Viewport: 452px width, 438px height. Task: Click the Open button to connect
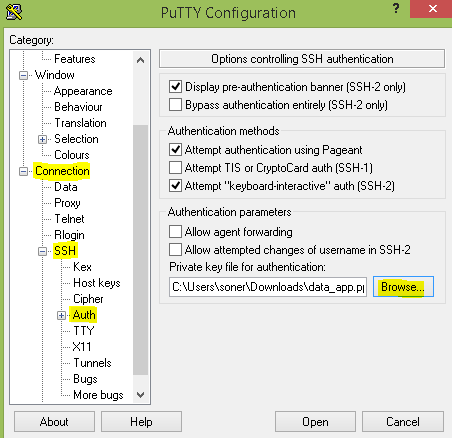click(315, 422)
